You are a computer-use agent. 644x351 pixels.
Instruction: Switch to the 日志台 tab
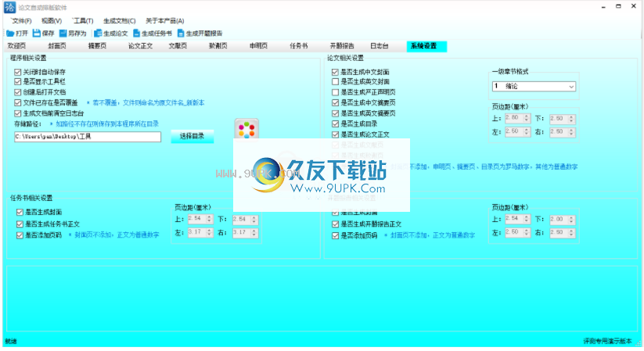click(379, 46)
